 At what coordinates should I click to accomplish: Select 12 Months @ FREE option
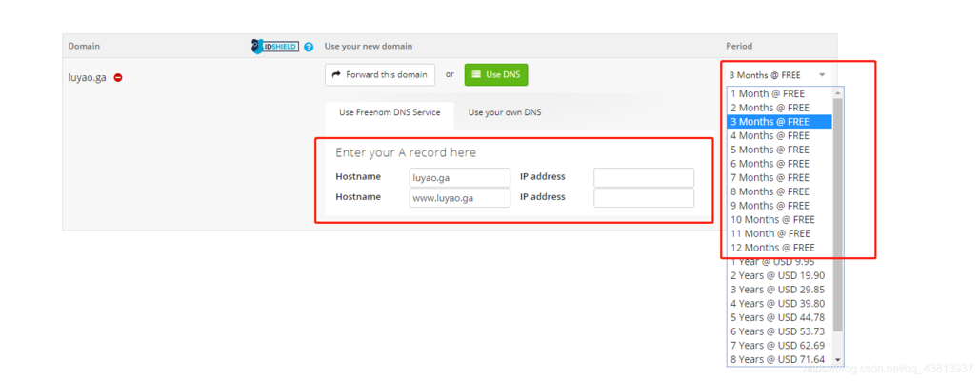(780, 248)
